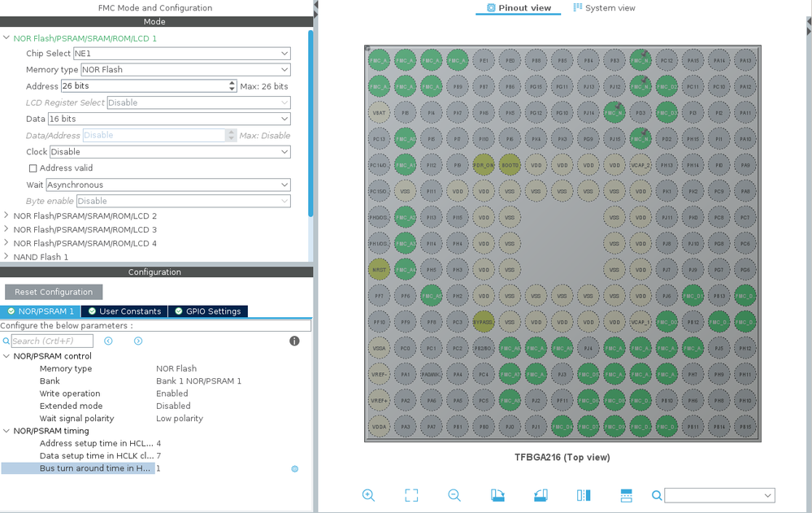This screenshot has width=812, height=513.
Task: Click the zoom in icon under pinout
Action: pyautogui.click(x=368, y=495)
